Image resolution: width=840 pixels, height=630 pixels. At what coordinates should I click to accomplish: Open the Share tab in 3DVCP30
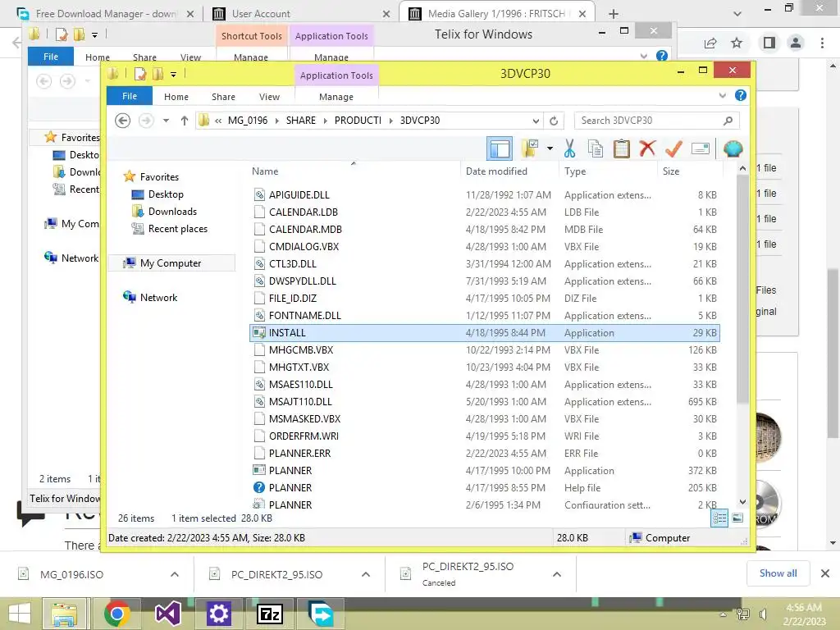223,97
